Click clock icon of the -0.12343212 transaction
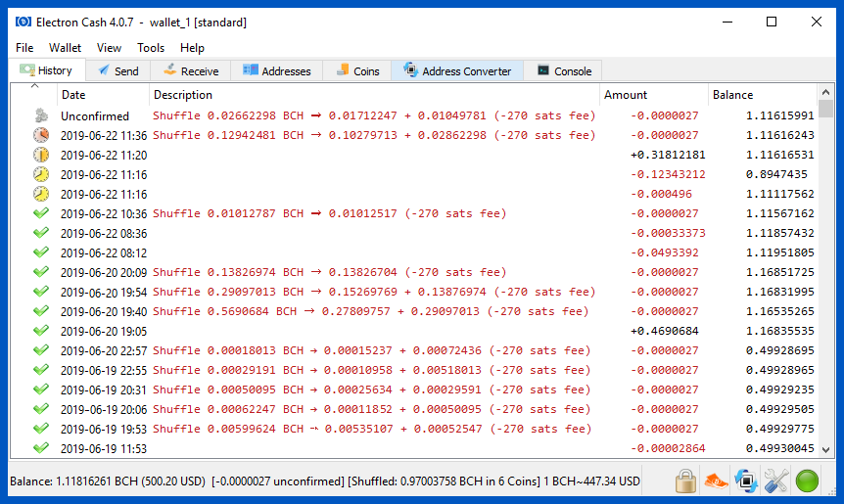The width and height of the screenshot is (844, 504). point(41,174)
